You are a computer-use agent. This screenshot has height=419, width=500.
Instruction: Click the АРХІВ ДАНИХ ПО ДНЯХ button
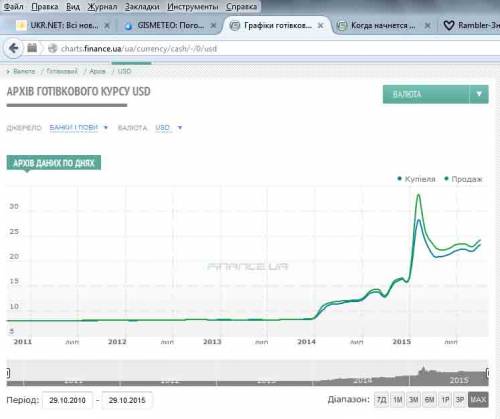click(x=54, y=163)
